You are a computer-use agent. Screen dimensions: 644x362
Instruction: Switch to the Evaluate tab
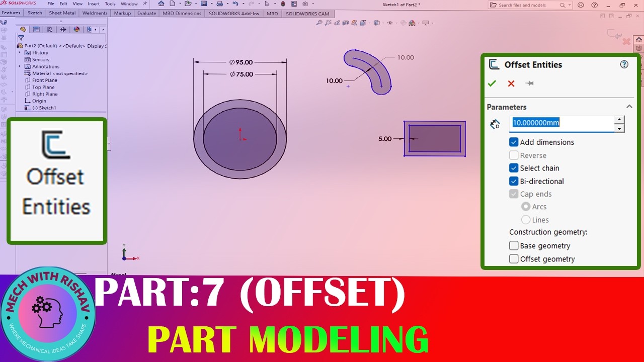[146, 13]
